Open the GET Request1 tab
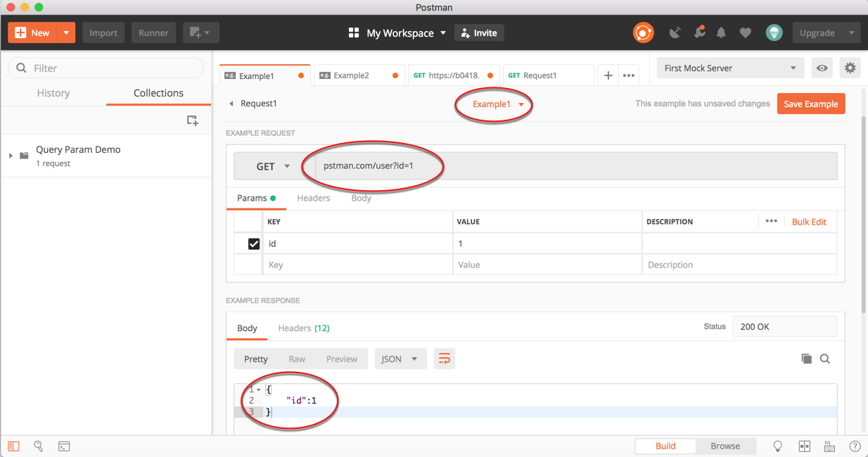This screenshot has width=868, height=457. tap(548, 75)
